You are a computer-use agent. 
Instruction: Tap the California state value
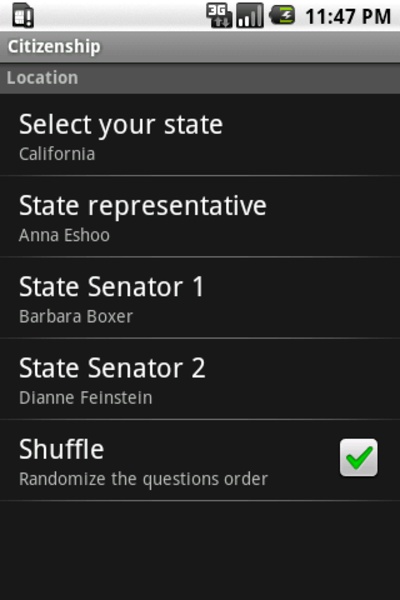tap(57, 154)
